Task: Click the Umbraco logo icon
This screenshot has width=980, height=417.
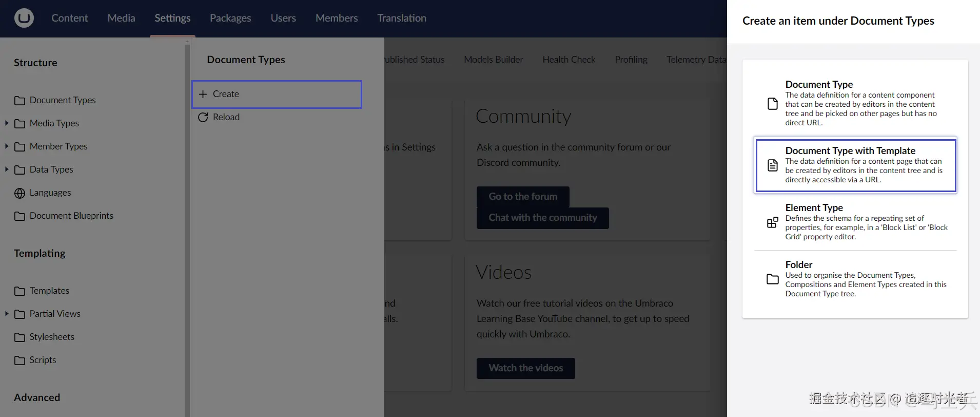Action: click(x=24, y=18)
